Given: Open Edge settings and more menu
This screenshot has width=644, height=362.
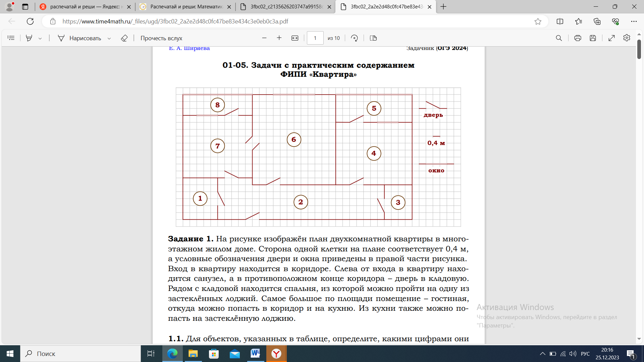Looking at the screenshot, I should (634, 21).
